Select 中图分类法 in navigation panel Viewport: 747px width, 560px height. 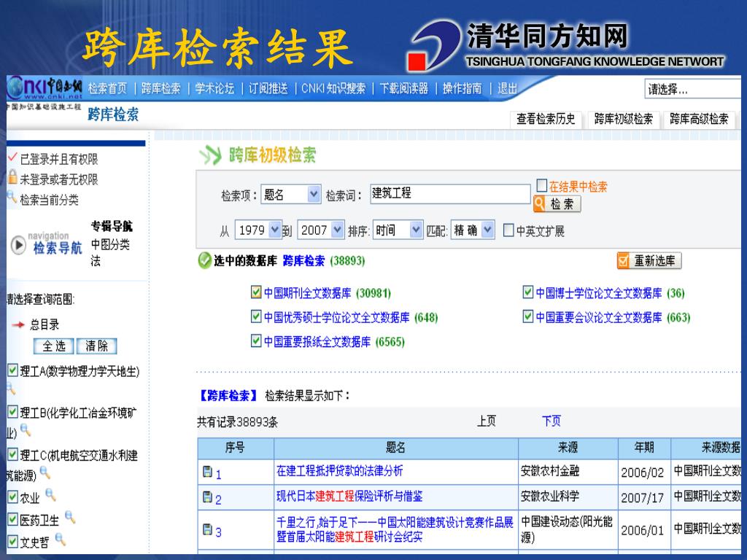click(110, 253)
